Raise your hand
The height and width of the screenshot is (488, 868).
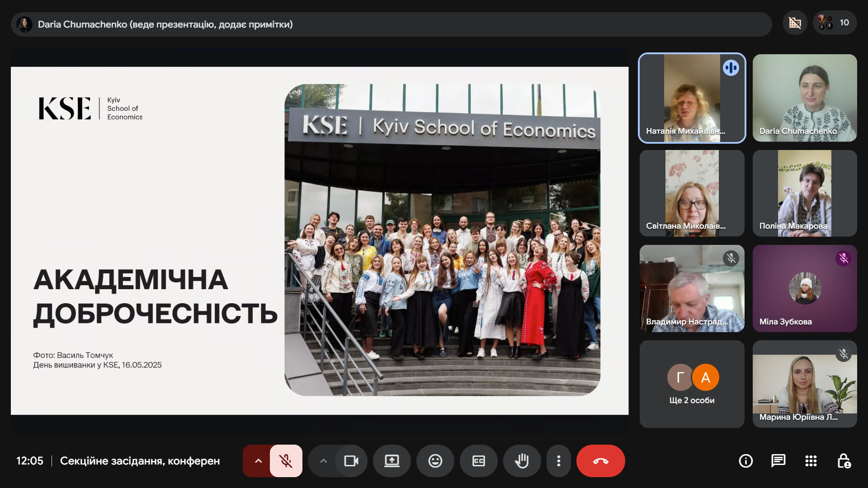point(522,461)
